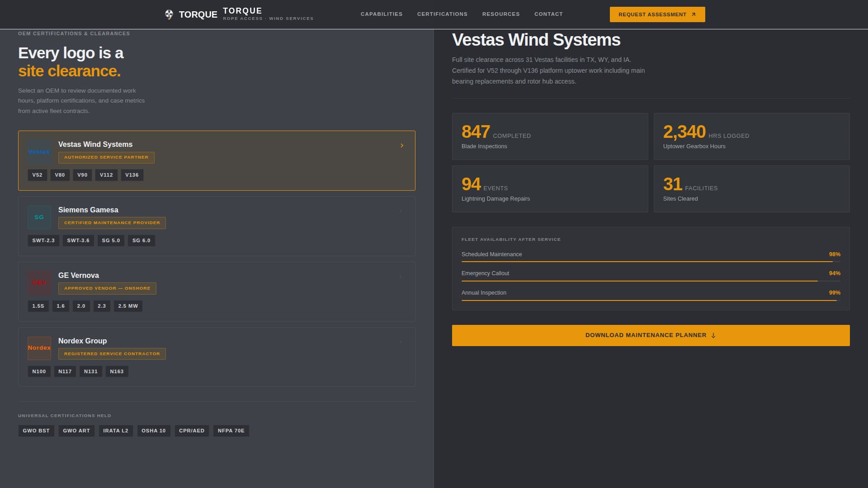Click the SWT-3.6 platform tag
The image size is (868, 488).
pos(78,241)
